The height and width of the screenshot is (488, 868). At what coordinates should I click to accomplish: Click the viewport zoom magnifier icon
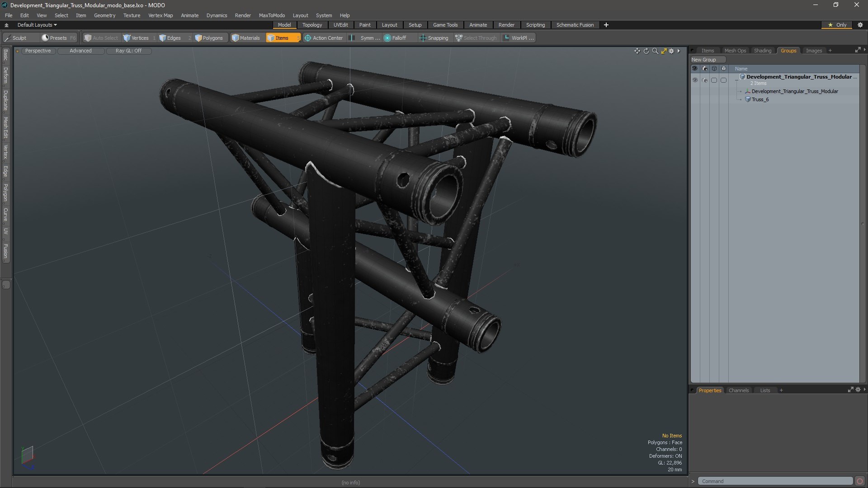point(655,51)
